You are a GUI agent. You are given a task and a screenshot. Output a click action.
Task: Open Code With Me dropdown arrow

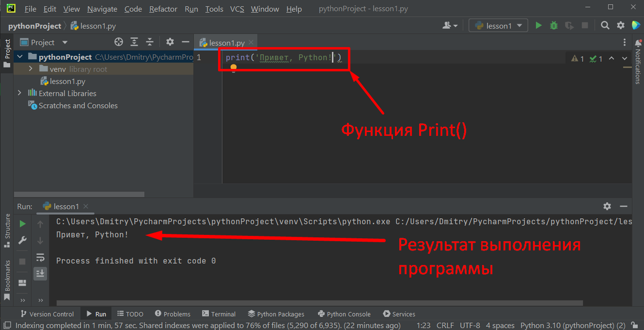[456, 26]
